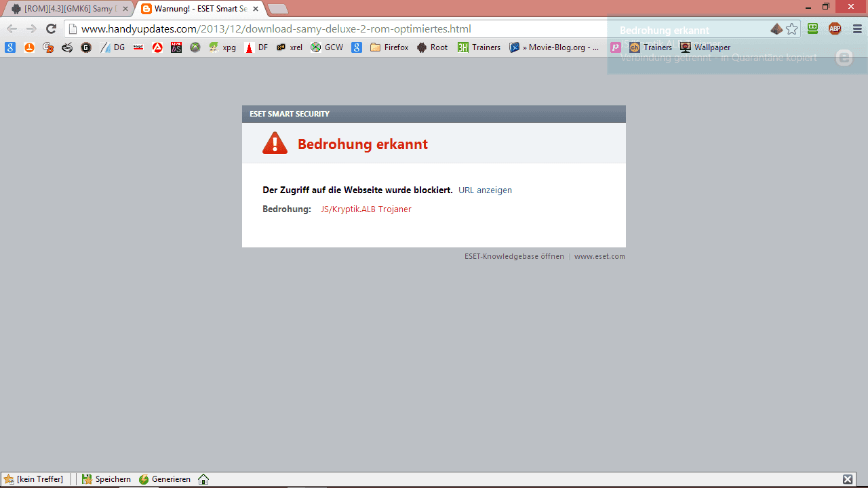Open the Adblock Plus ABP extension
The image size is (868, 488).
(x=835, y=28)
